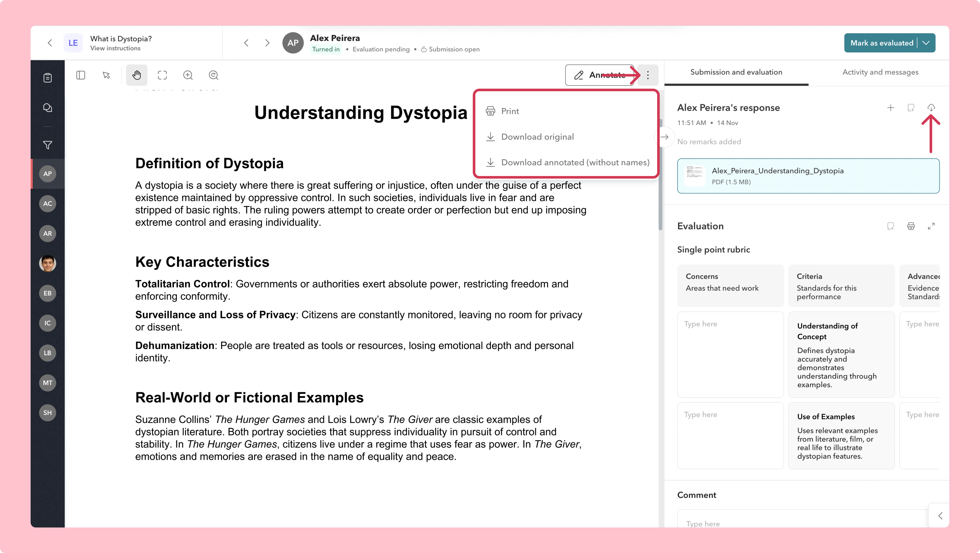The width and height of the screenshot is (980, 553).
Task: Click Mark as evaluated
Action: pos(881,43)
